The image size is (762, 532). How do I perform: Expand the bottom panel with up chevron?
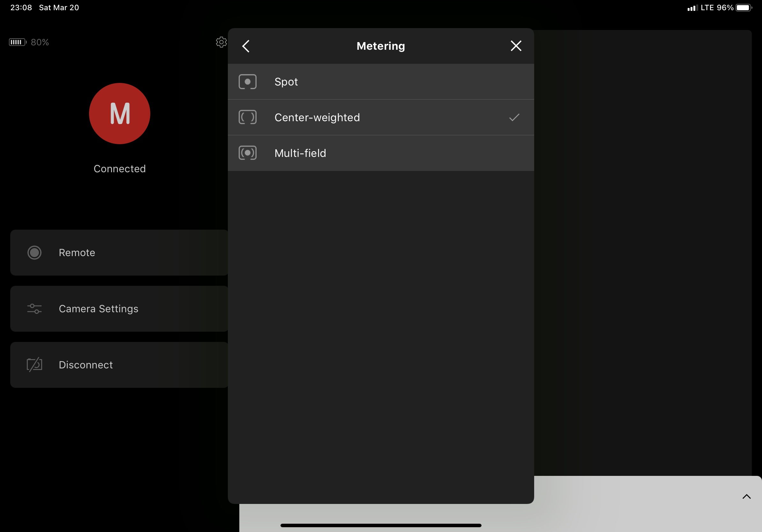[x=746, y=497]
